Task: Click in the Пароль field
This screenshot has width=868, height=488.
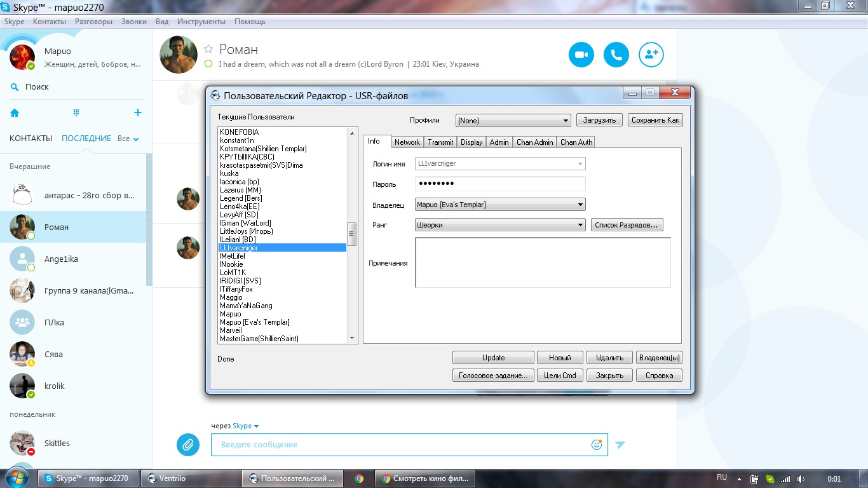Action: click(500, 184)
